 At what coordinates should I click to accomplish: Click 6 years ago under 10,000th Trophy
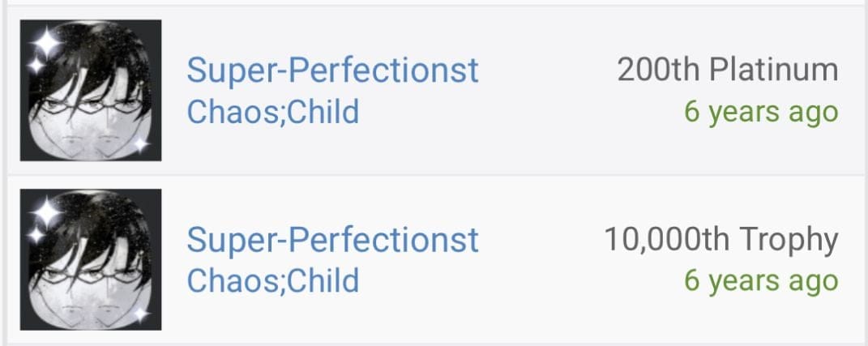pyautogui.click(x=761, y=282)
